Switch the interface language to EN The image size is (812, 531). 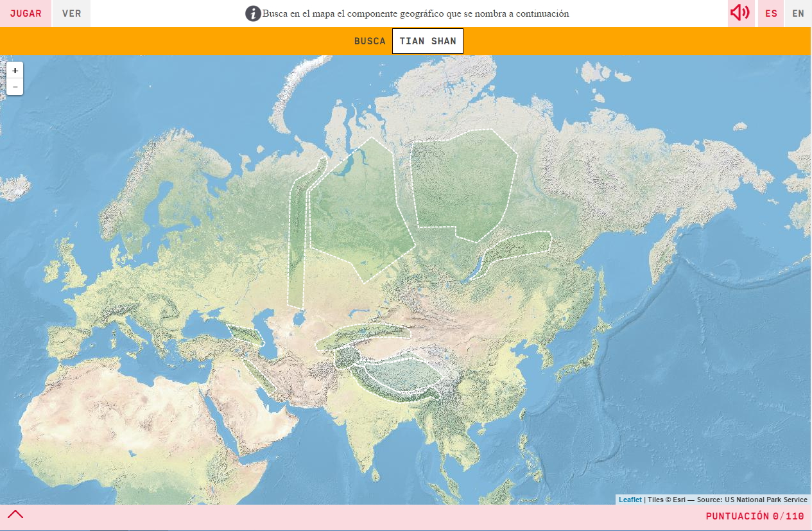point(798,13)
